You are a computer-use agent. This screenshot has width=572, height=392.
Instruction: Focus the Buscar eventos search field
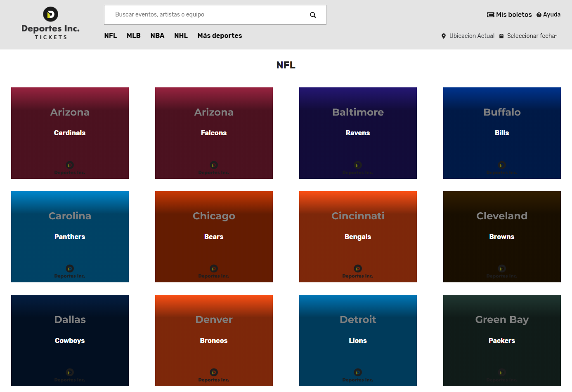(206, 15)
